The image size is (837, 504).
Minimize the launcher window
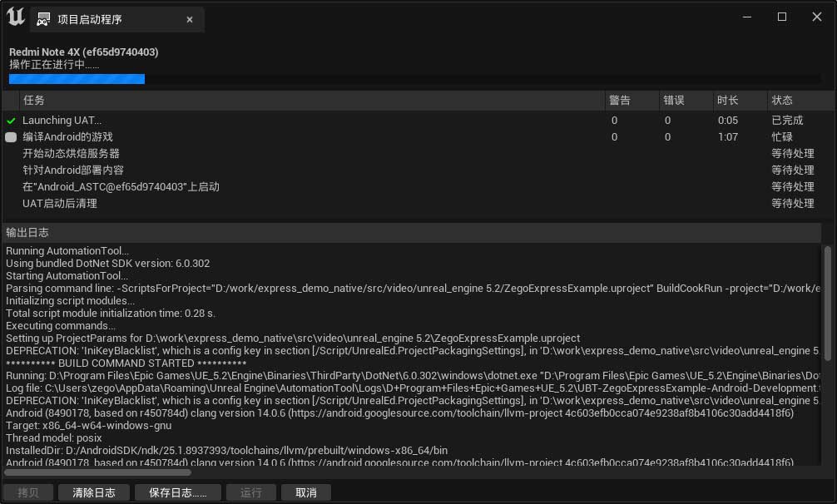745,17
